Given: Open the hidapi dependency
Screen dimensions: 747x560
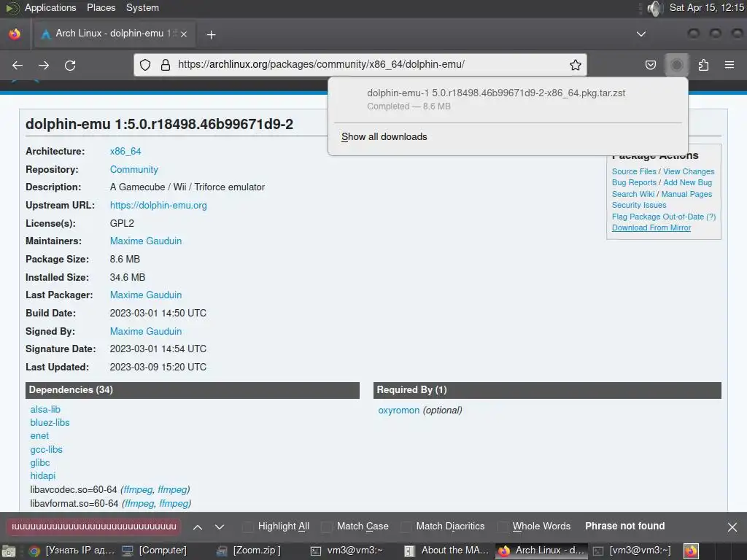Looking at the screenshot, I should [x=42, y=475].
